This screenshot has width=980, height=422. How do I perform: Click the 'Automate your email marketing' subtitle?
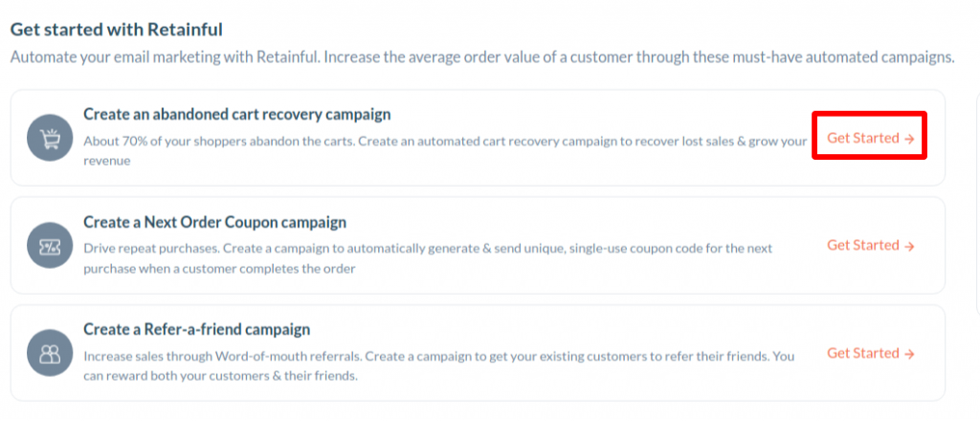[482, 57]
